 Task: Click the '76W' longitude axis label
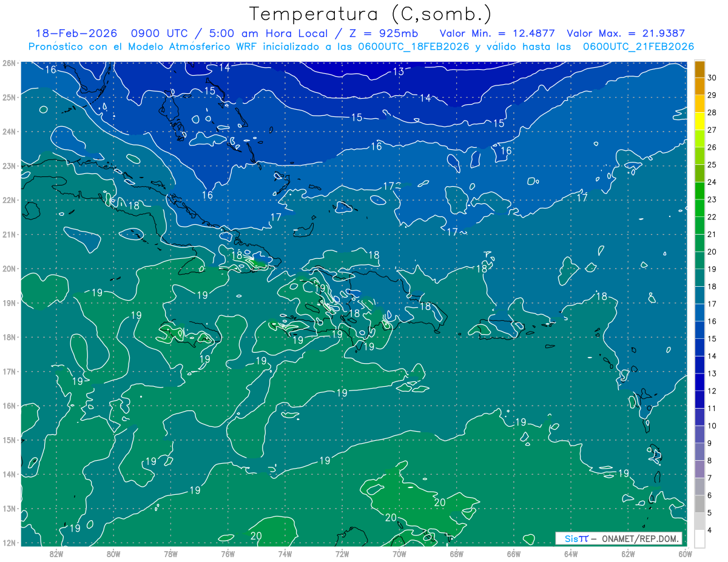point(227,554)
